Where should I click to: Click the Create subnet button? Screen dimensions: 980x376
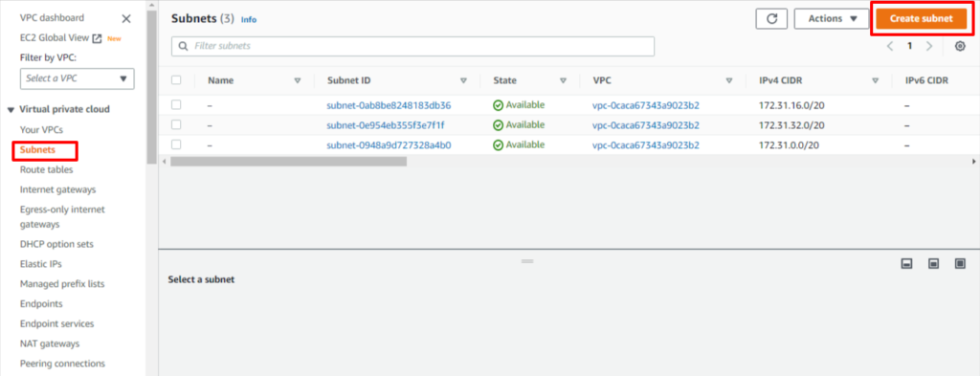tap(922, 19)
